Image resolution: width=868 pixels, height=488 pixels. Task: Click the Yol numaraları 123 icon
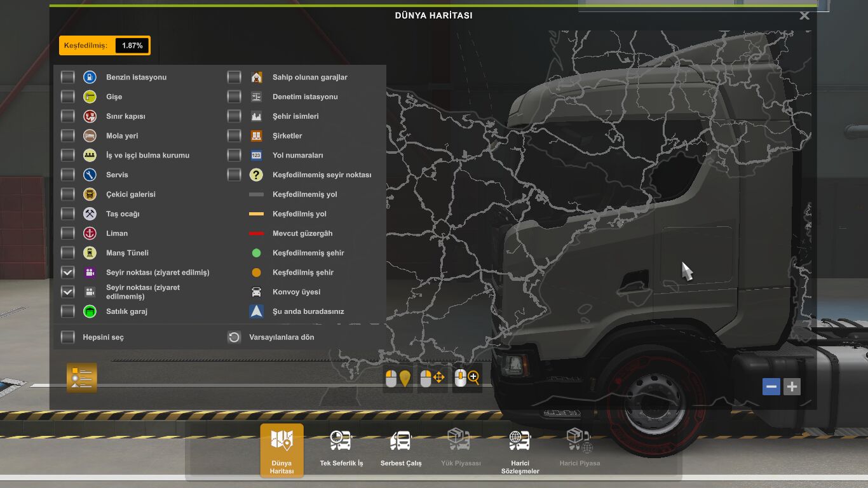point(256,155)
